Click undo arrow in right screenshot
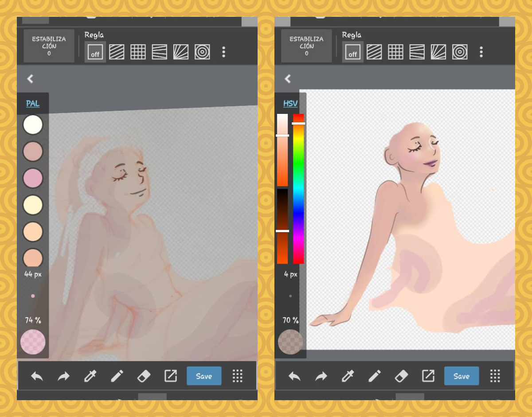Image resolution: width=532 pixels, height=417 pixels. click(x=294, y=376)
